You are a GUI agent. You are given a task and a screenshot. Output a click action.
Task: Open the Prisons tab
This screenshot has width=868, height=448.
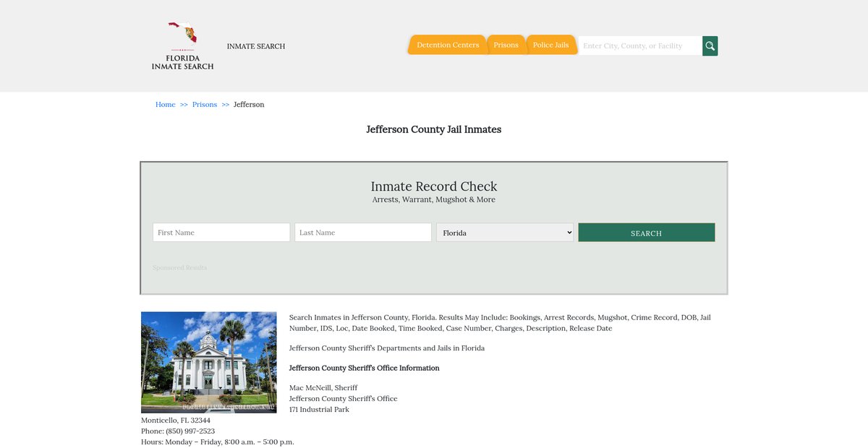tap(506, 45)
